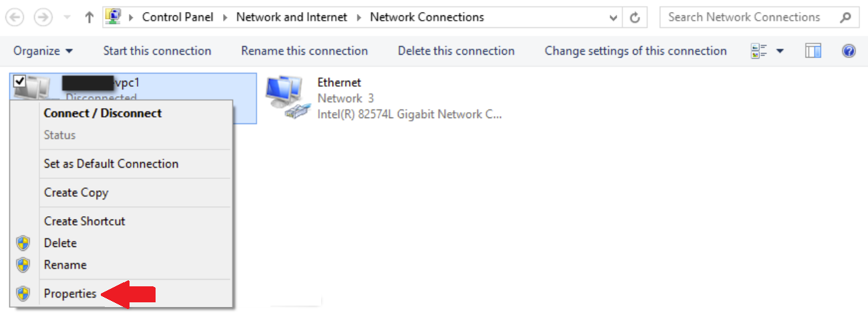Click Set as Default Connection
This screenshot has height=313, width=868.
pyautogui.click(x=111, y=164)
